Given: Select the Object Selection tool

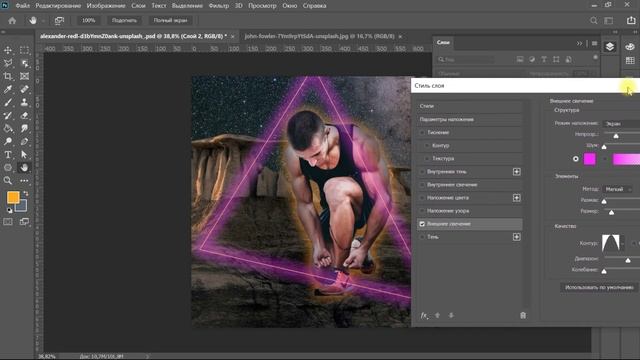Looking at the screenshot, I should click(24, 63).
